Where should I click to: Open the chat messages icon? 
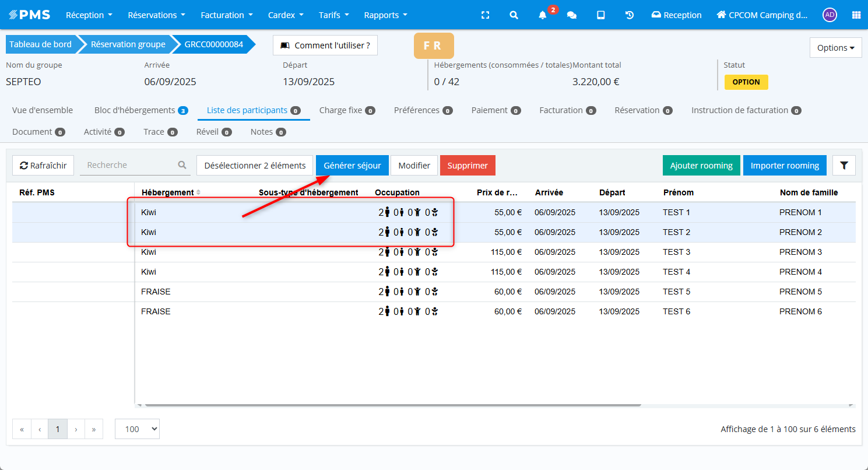(571, 15)
